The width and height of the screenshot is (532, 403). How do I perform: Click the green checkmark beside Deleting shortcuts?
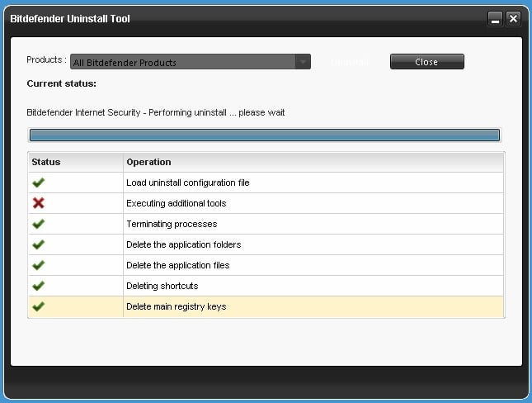pyautogui.click(x=38, y=286)
